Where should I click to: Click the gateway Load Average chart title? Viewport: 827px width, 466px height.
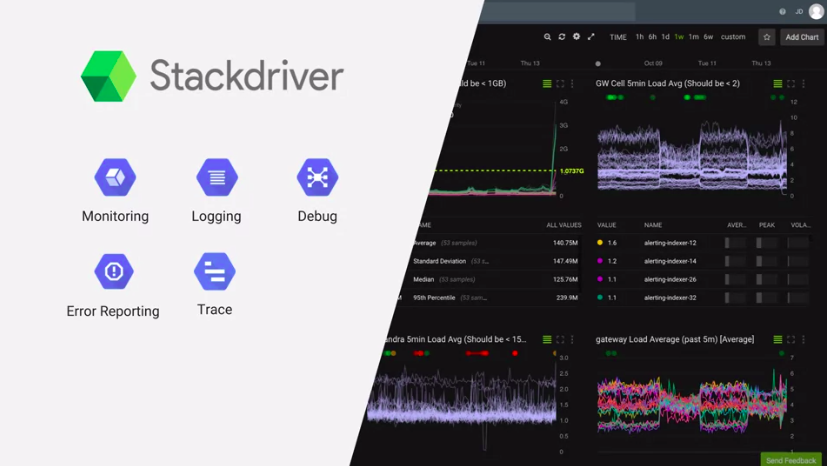[675, 339]
